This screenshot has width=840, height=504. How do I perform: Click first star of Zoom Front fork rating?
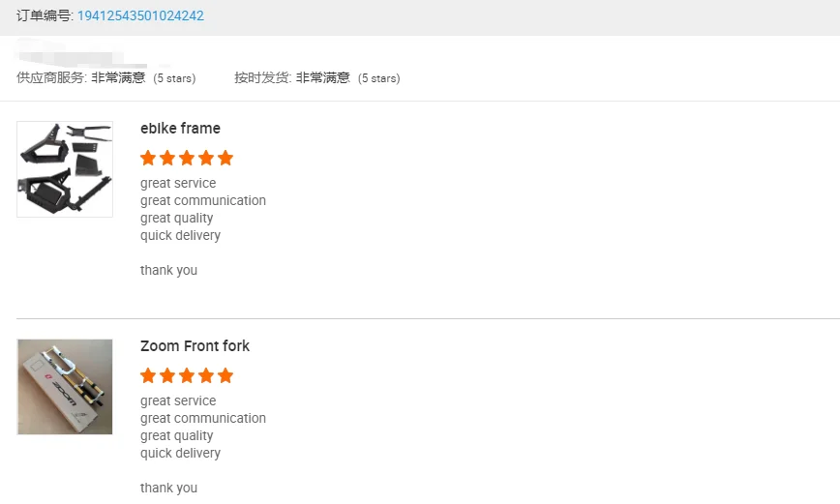[x=148, y=375]
